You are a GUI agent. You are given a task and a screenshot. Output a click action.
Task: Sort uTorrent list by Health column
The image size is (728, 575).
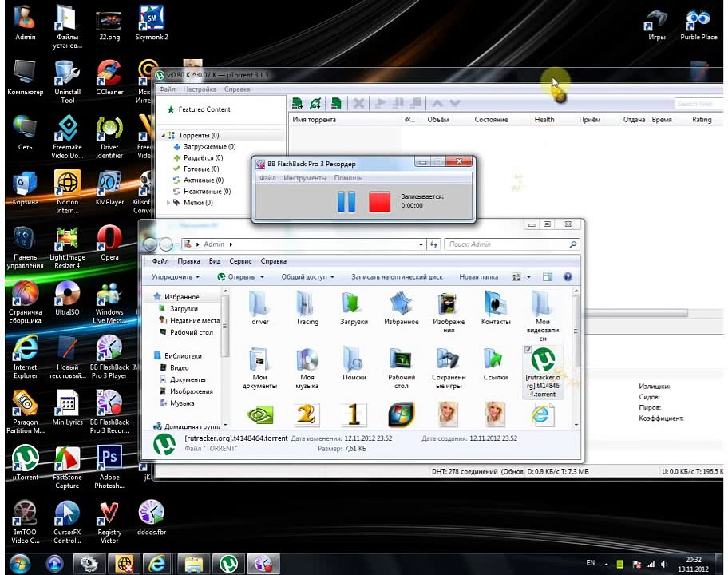544,120
